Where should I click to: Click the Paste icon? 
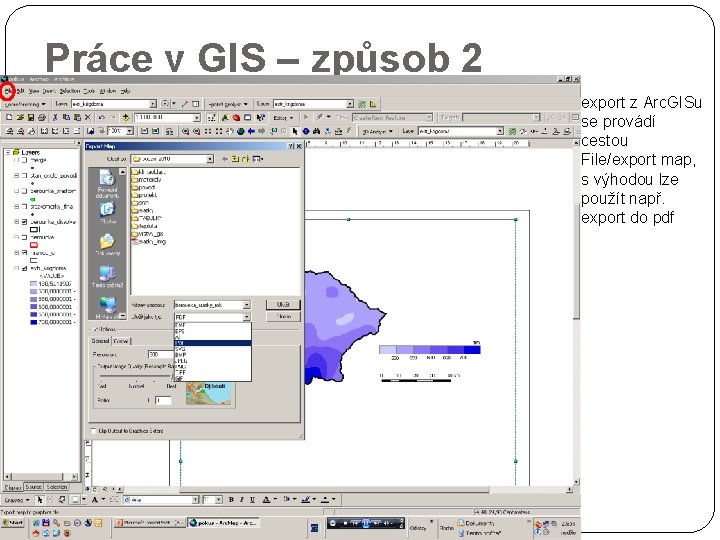(x=77, y=118)
